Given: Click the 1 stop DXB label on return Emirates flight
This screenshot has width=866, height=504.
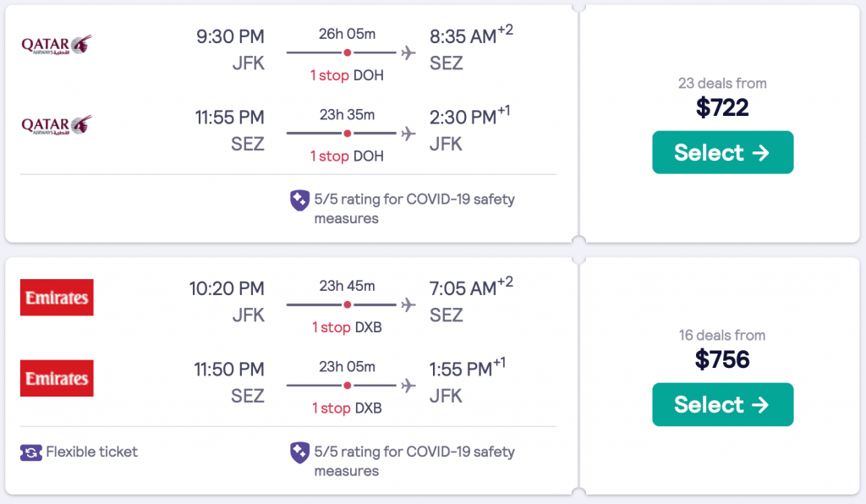Looking at the screenshot, I should click(347, 408).
